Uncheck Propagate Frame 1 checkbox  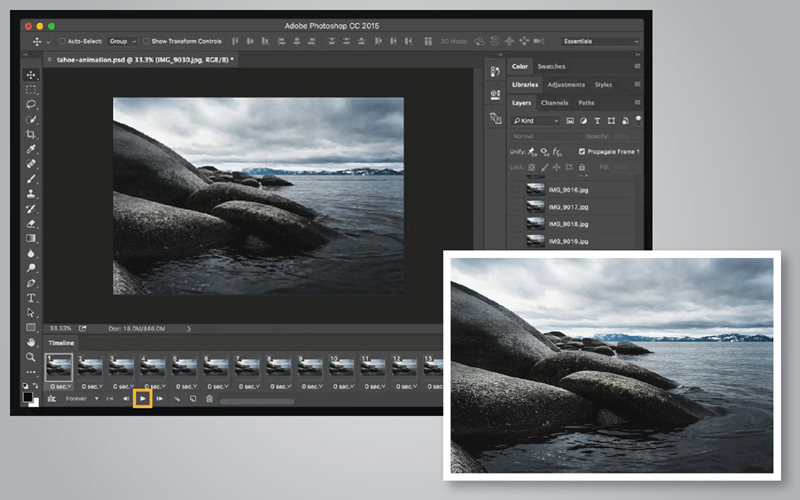point(582,152)
